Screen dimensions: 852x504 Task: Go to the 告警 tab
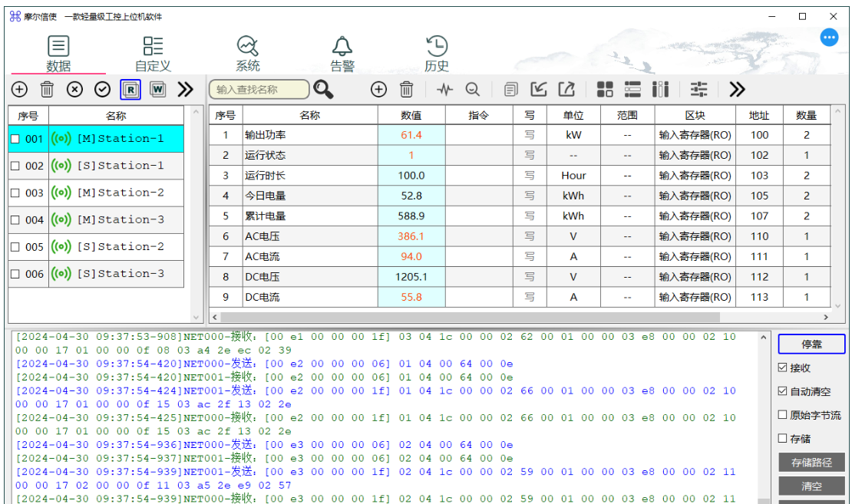(x=342, y=54)
